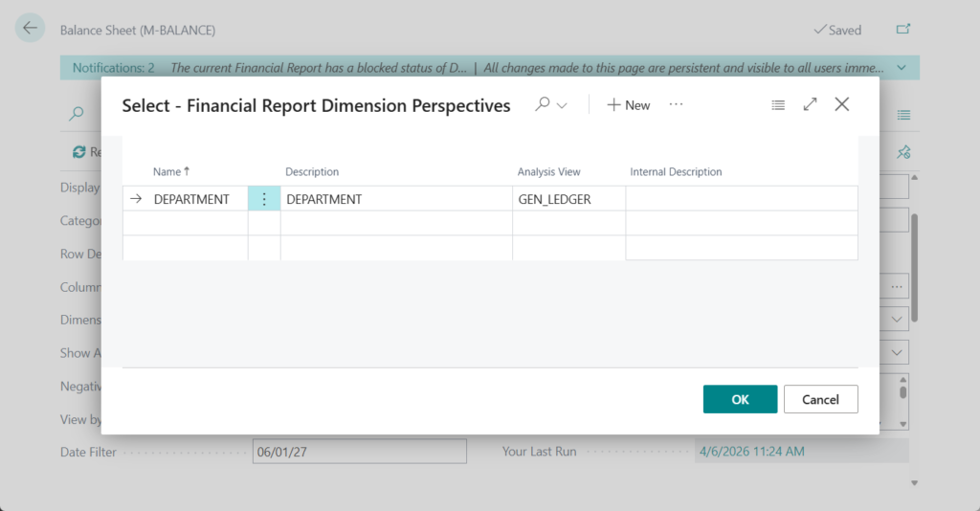This screenshot has height=511, width=980.
Task: Expand the notifications bar chevron
Action: pyautogui.click(x=902, y=68)
